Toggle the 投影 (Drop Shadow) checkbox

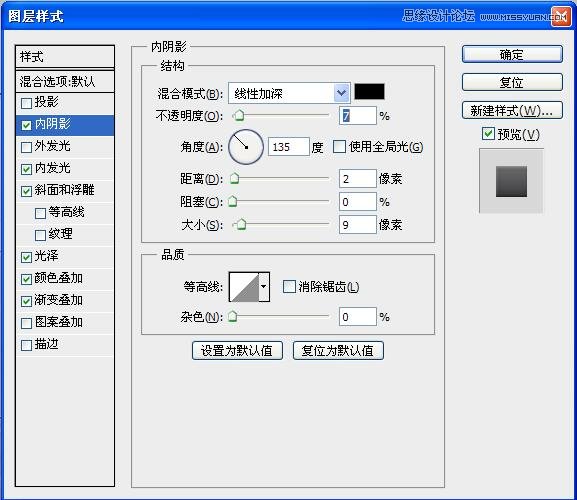(26, 103)
